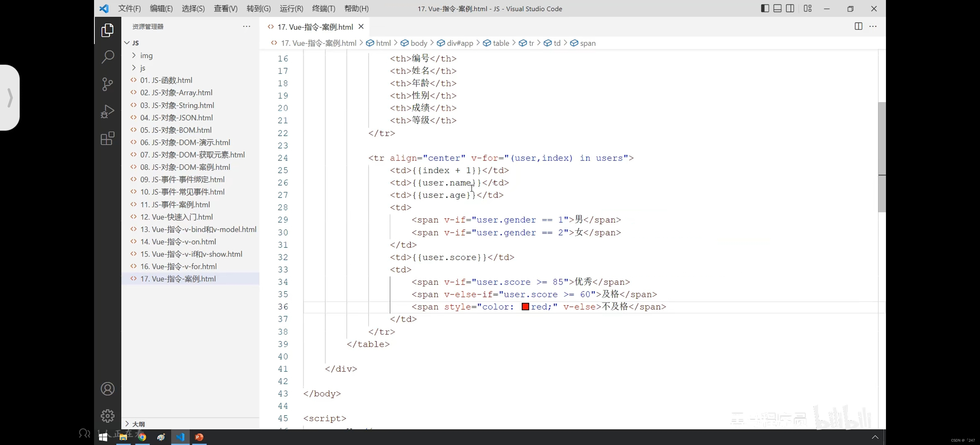Click the div#app breadcrumb item

tap(455, 43)
